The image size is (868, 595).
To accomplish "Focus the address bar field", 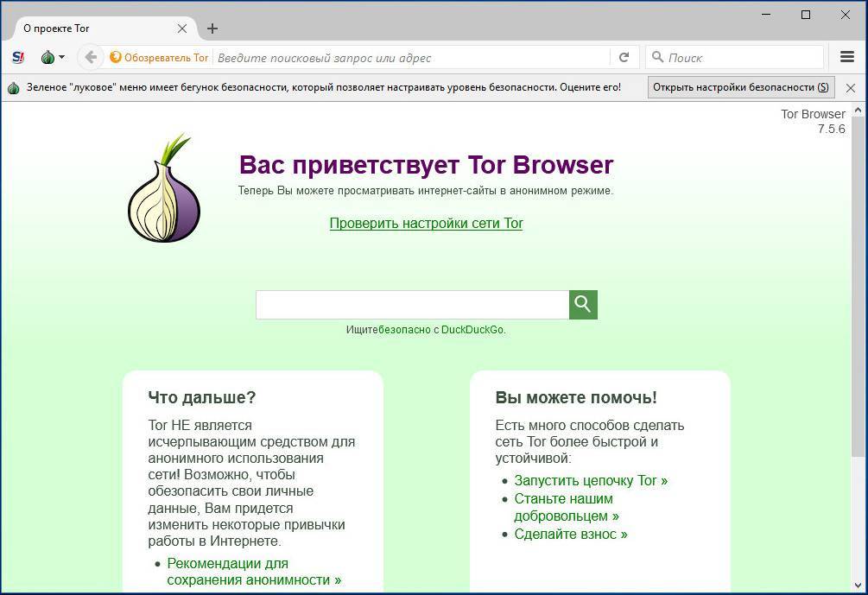I will [412, 58].
